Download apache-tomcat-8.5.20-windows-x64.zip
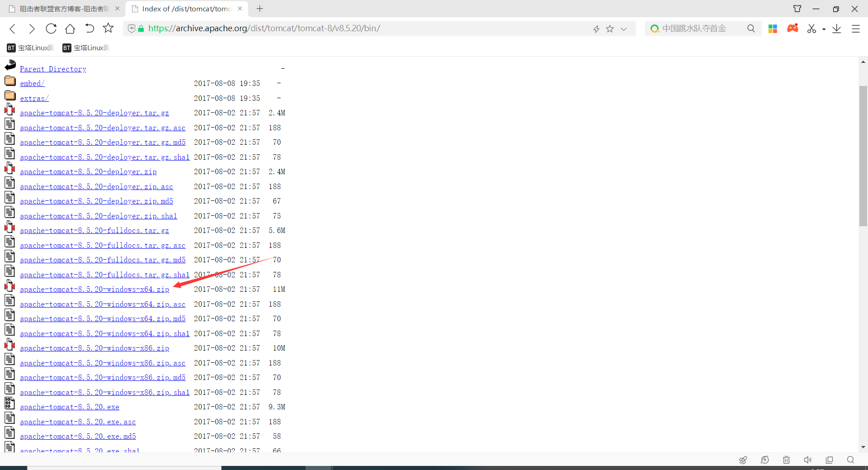The width and height of the screenshot is (868, 470). coord(94,289)
